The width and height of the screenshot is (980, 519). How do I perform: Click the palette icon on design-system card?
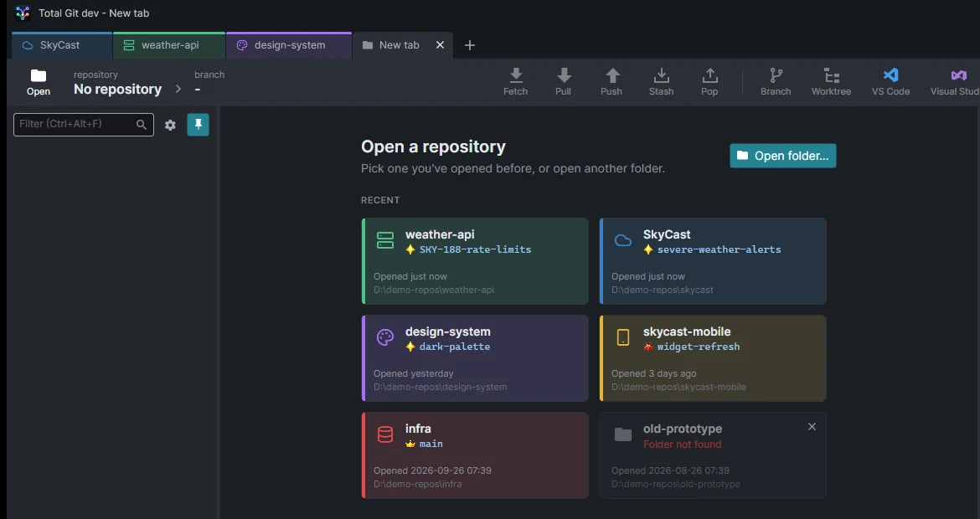coord(385,337)
